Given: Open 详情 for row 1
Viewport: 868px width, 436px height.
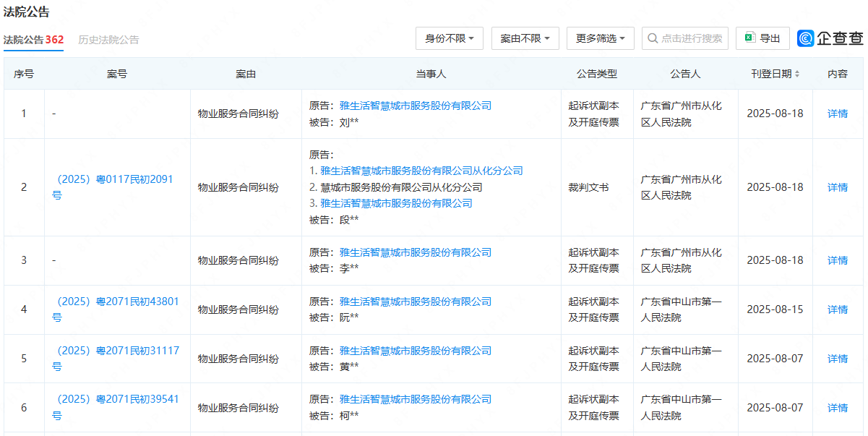Looking at the screenshot, I should pyautogui.click(x=837, y=114).
